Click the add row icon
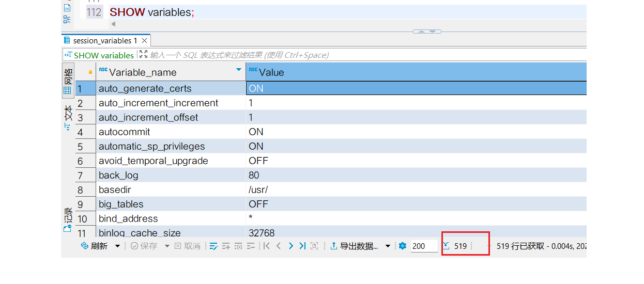 pos(226,246)
